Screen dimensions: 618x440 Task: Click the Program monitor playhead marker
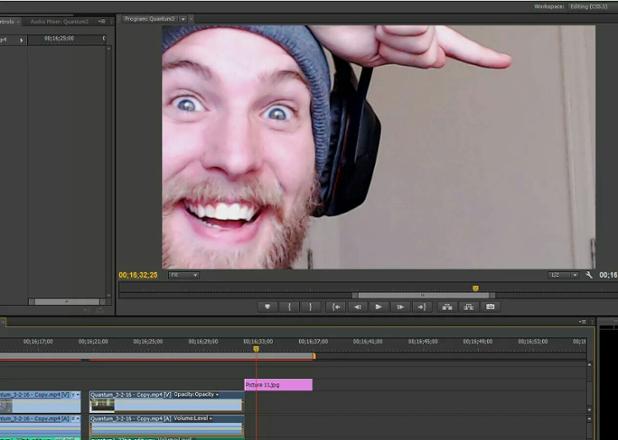click(476, 288)
